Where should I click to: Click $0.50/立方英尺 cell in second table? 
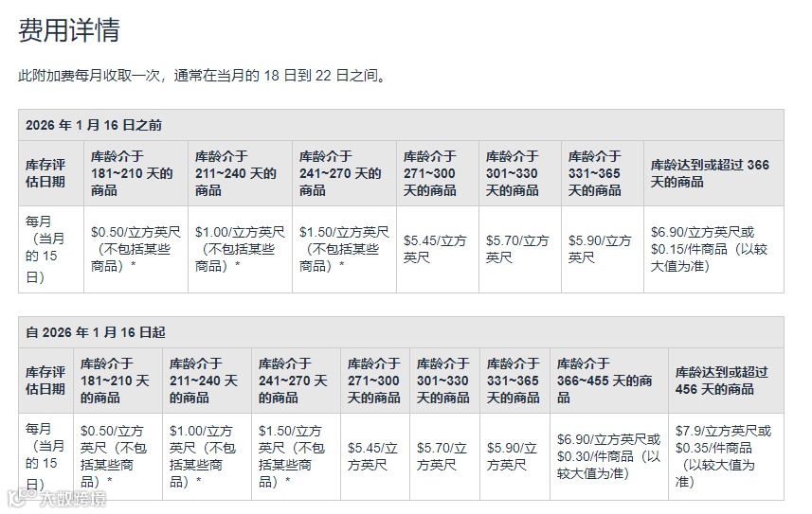117,456
